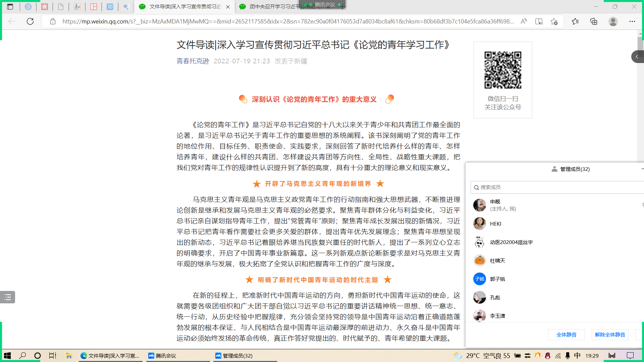Screen dimensions: 644x362
Task: Open the Favorites list icon
Action: tap(575, 21)
